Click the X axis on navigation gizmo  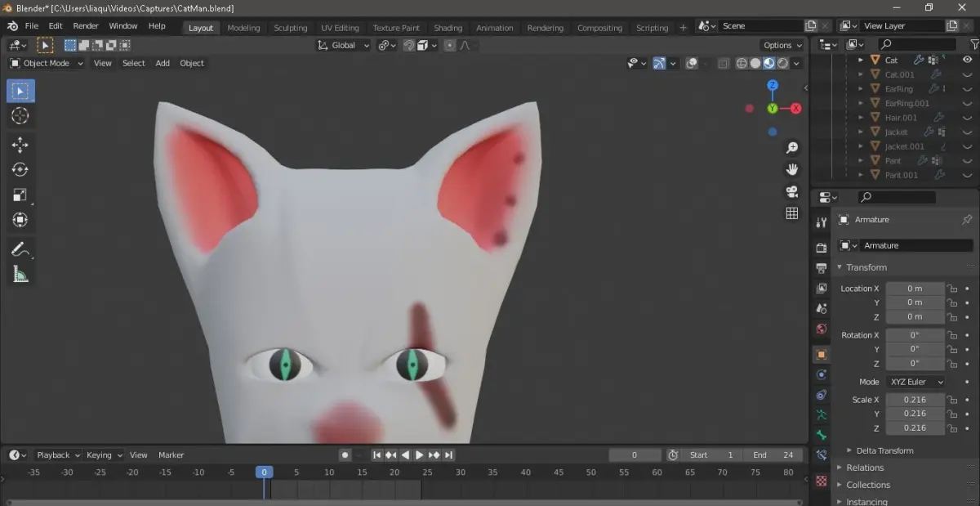(x=795, y=108)
